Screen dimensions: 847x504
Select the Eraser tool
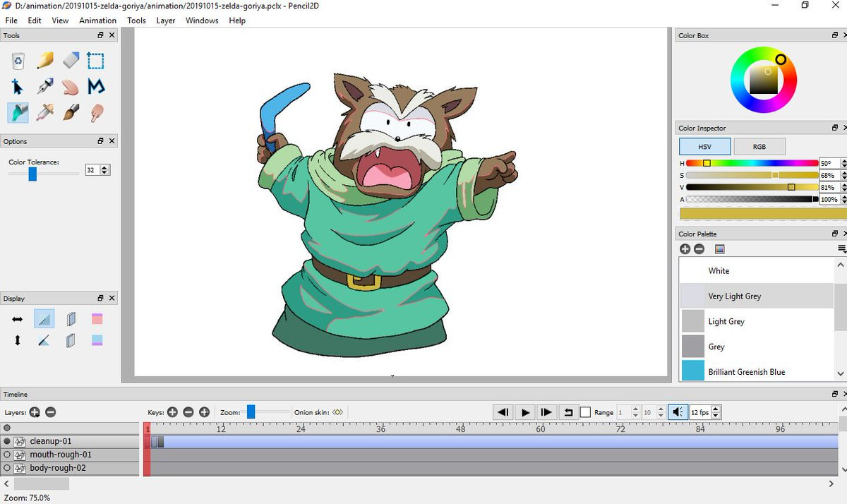click(71, 61)
